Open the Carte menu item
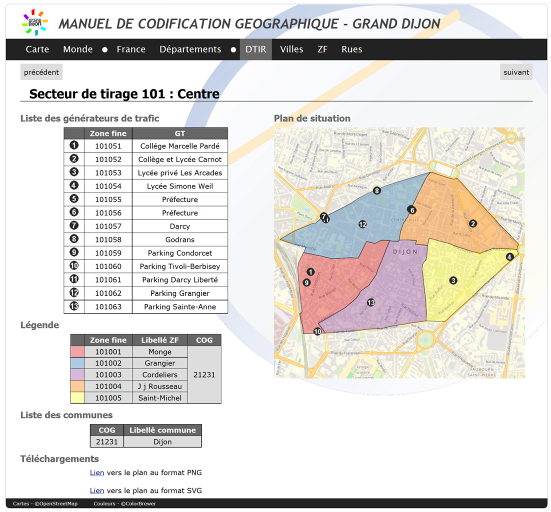 pyautogui.click(x=37, y=49)
